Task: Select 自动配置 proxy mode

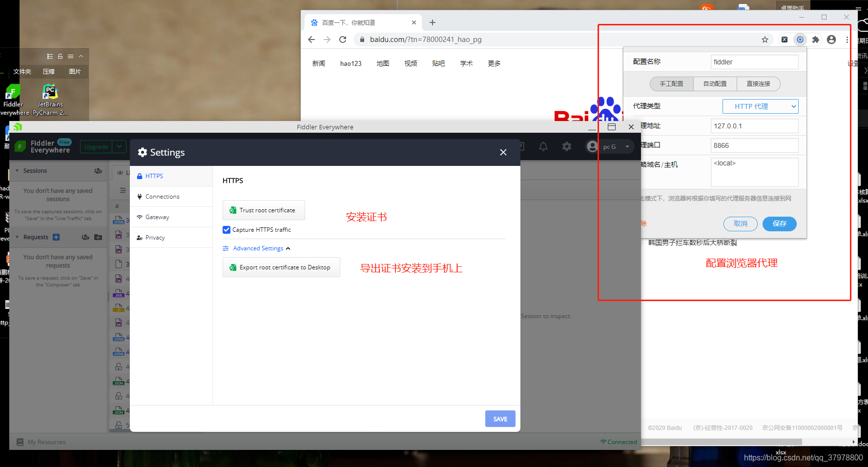Action: click(715, 84)
